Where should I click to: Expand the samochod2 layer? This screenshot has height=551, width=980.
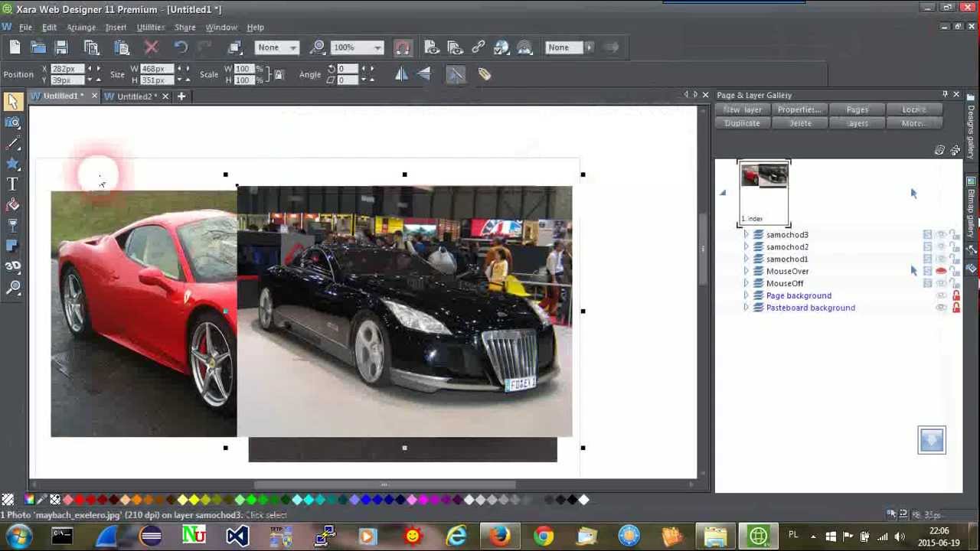(x=746, y=247)
